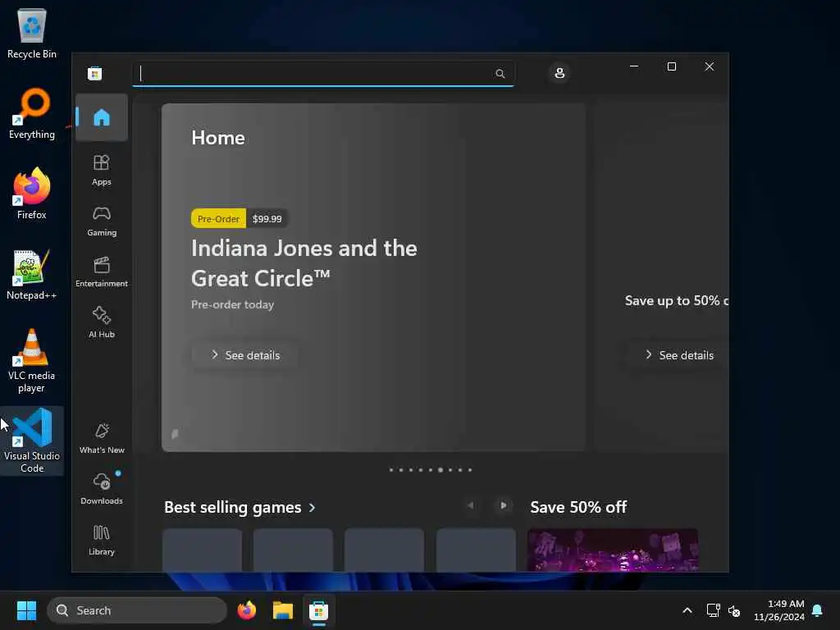Open What's New in the sidebar

[x=101, y=439]
